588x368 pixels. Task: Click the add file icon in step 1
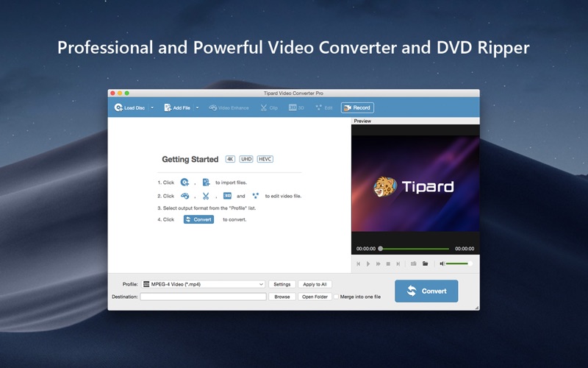pos(207,183)
